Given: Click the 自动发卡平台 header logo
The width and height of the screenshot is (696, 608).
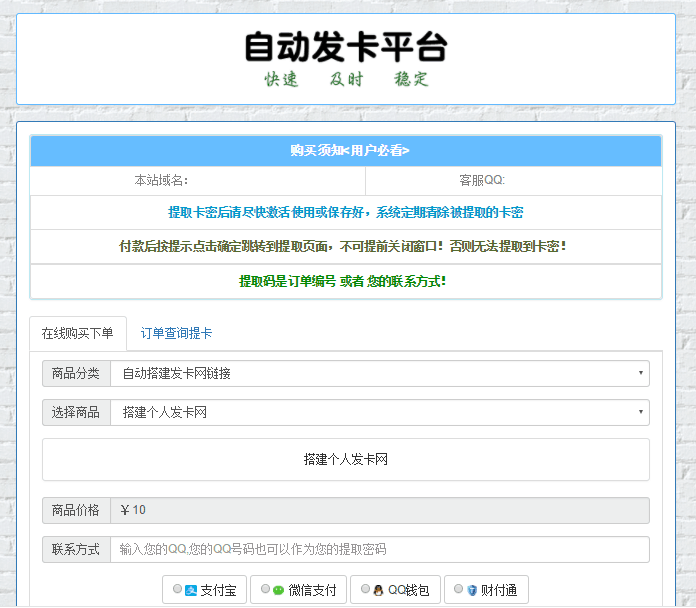Looking at the screenshot, I should 346,59.
